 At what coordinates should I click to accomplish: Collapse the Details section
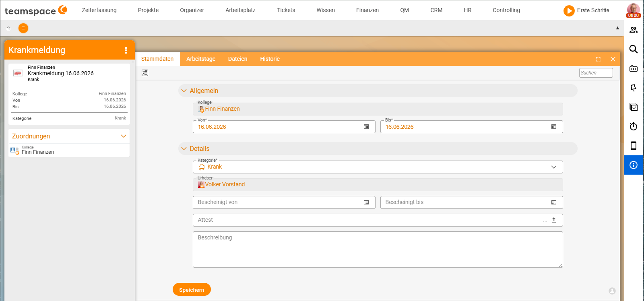tap(184, 149)
